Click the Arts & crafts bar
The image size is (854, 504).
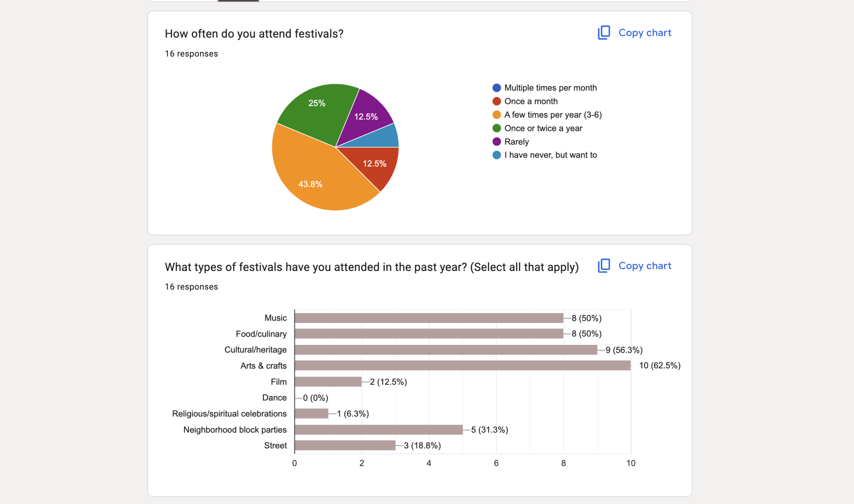tap(462, 365)
